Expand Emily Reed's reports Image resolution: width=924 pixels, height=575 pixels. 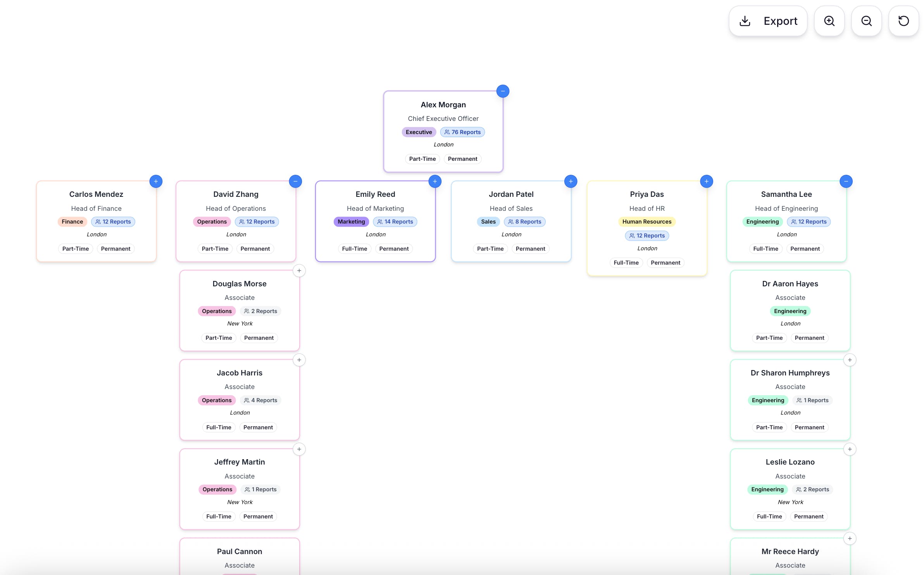(435, 181)
